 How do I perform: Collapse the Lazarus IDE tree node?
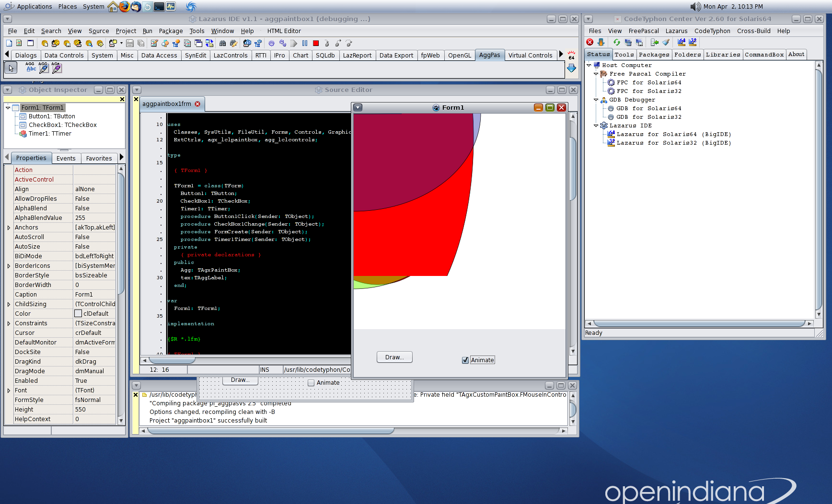coord(596,126)
